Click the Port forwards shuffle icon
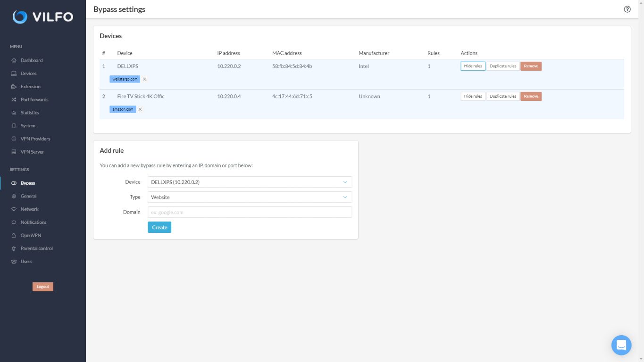Screen dimensions: 644x362 point(14,99)
